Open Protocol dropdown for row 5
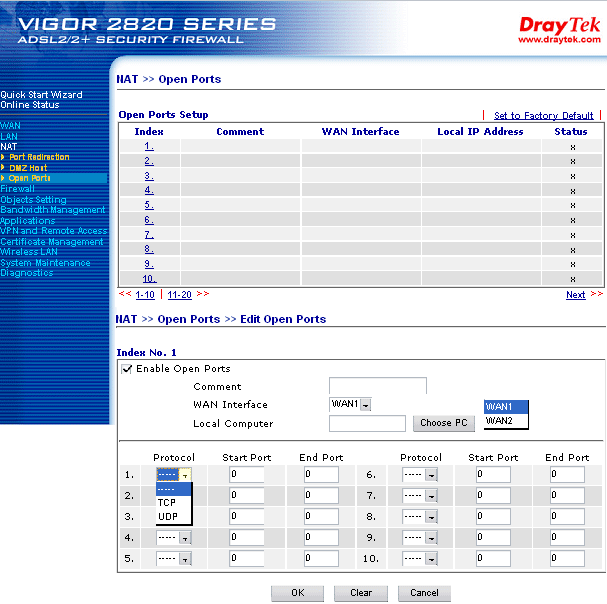607x604 pixels. point(174,558)
